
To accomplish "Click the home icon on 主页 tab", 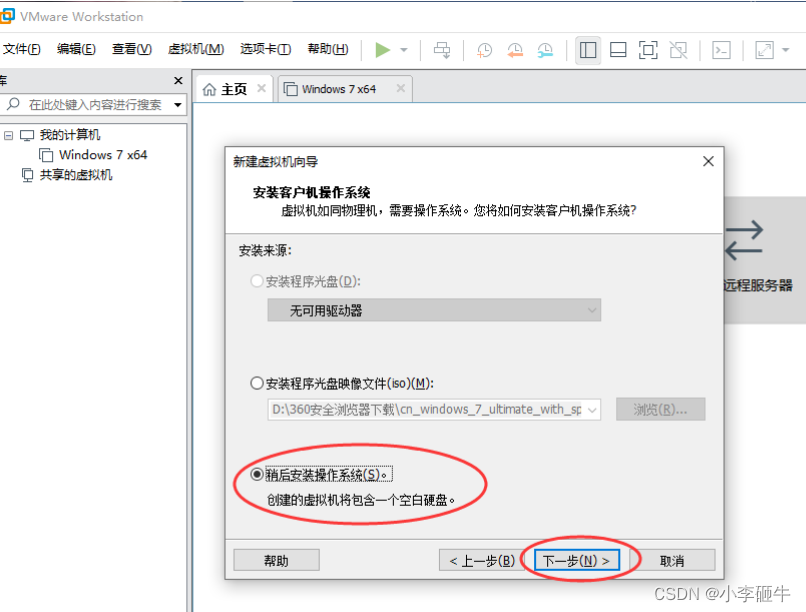I will click(209, 89).
